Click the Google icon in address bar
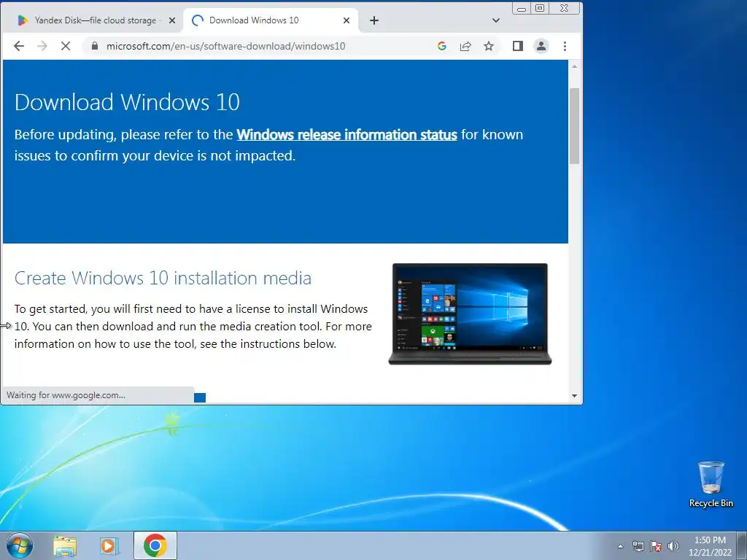747x560 pixels. tap(441, 46)
